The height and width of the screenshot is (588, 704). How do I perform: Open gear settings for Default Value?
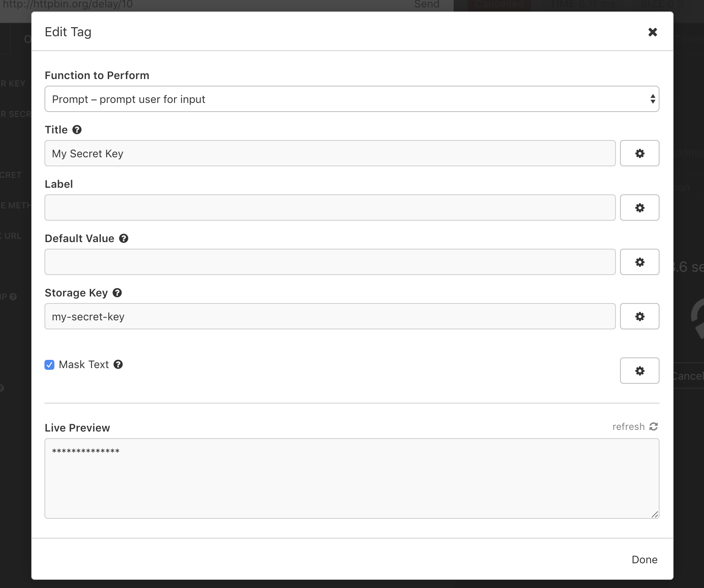pyautogui.click(x=639, y=262)
